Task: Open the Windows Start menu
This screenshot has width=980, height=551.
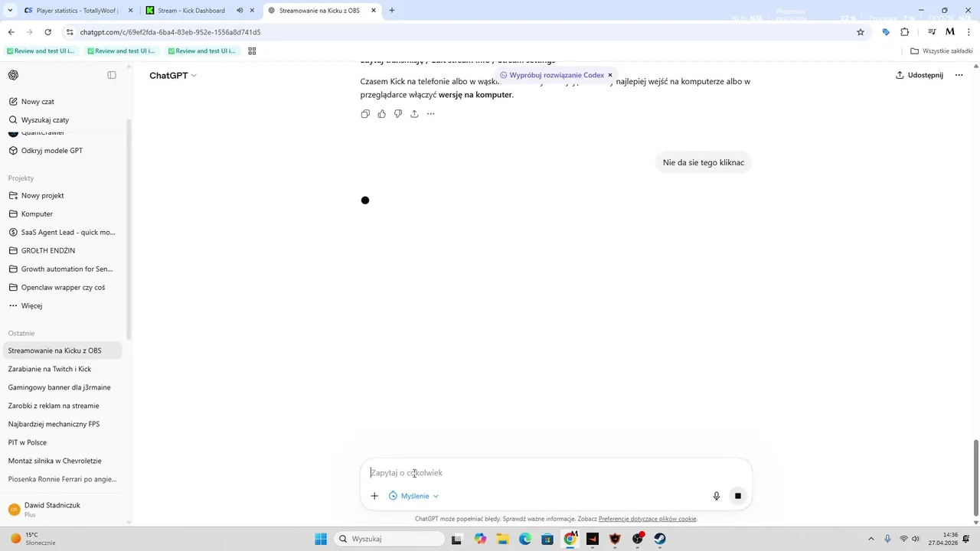Action: (x=321, y=539)
